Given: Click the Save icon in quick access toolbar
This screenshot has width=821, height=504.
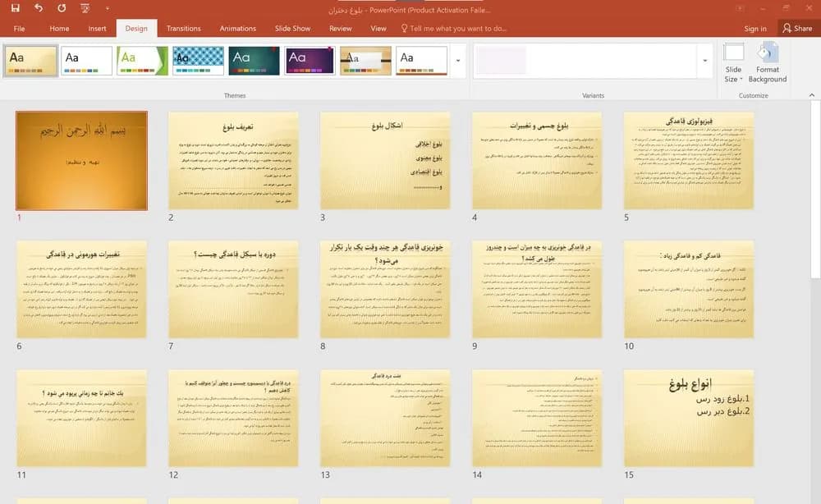Looking at the screenshot, I should 15,8.
